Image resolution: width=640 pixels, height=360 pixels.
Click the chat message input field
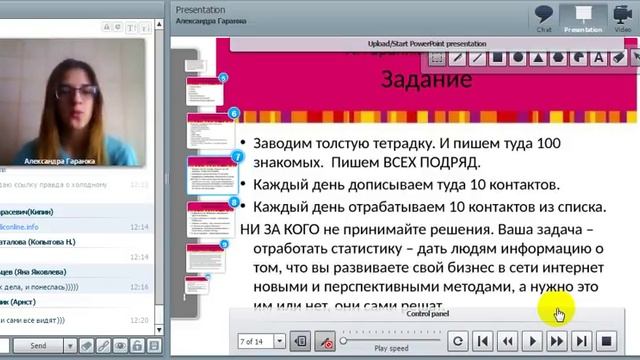click(4, 346)
